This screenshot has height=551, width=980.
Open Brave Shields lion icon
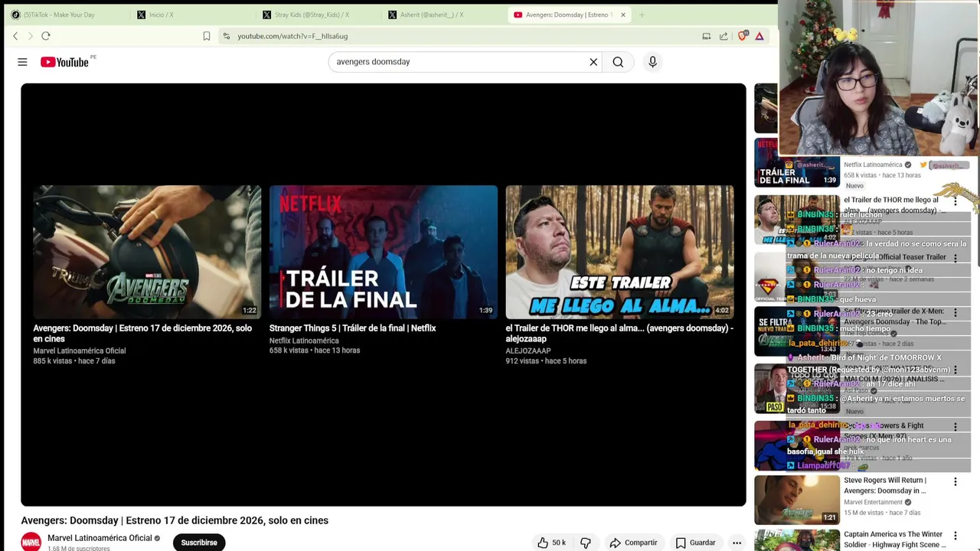[x=743, y=36]
